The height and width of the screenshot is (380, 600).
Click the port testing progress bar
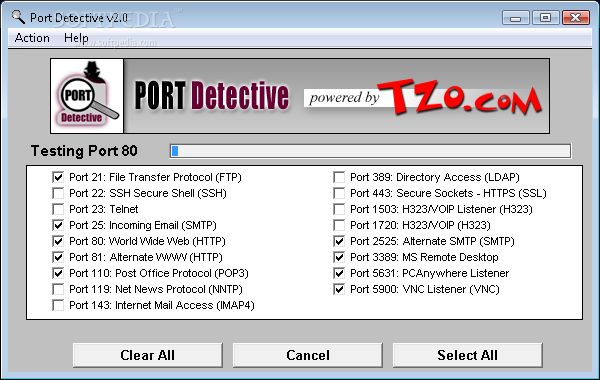pyautogui.click(x=370, y=151)
